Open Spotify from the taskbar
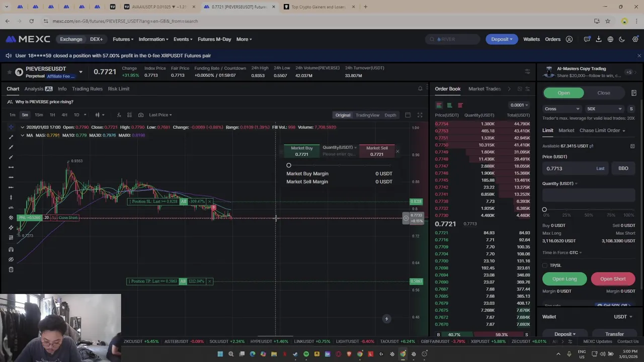 click(306, 354)
